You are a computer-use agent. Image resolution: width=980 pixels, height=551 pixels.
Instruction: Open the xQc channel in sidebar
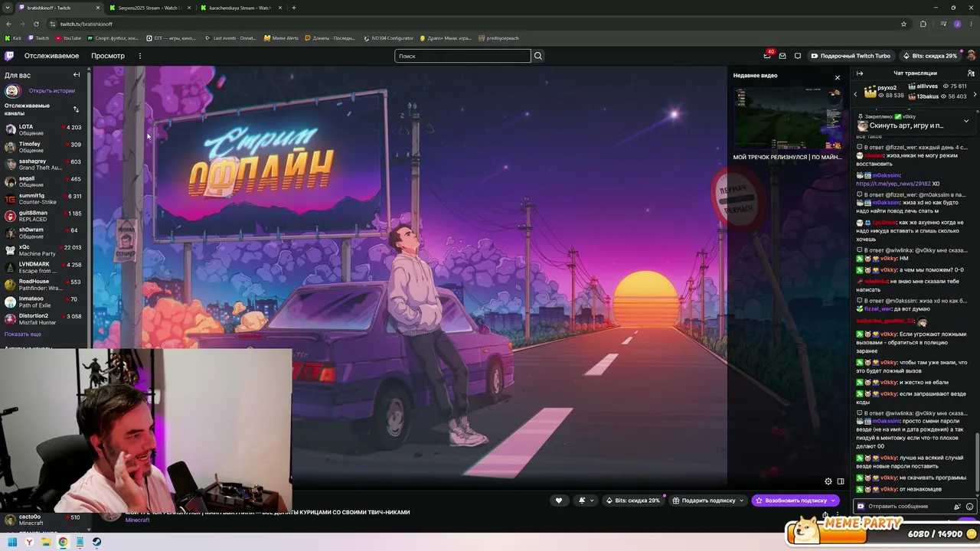(x=45, y=250)
